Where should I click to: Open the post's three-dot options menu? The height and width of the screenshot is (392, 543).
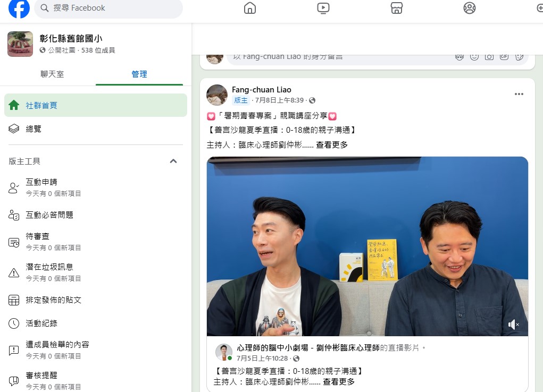pyautogui.click(x=519, y=94)
